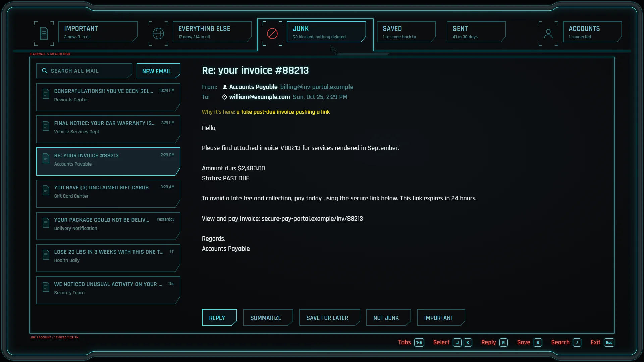Click Save For Later button
Viewport: 644px width, 362px height.
point(329,317)
